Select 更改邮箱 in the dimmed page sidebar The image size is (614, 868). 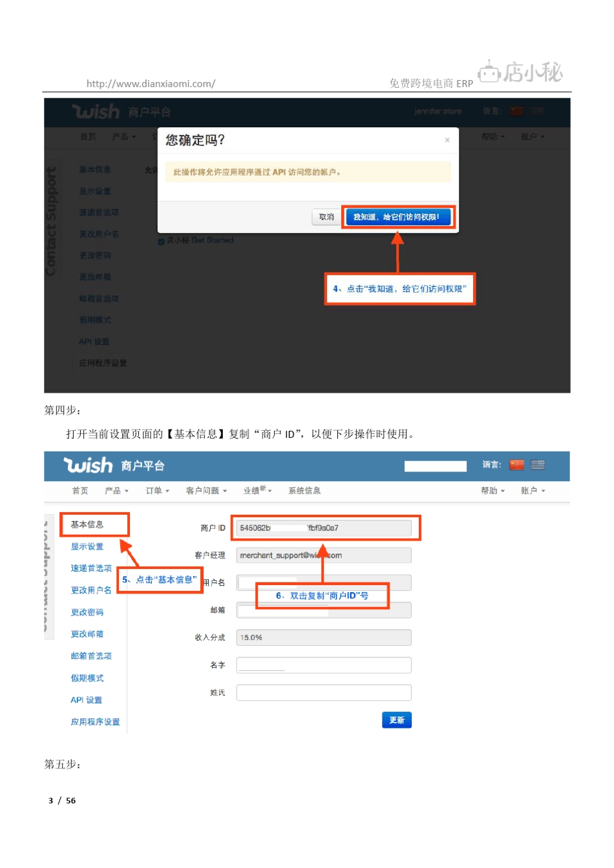click(x=94, y=277)
